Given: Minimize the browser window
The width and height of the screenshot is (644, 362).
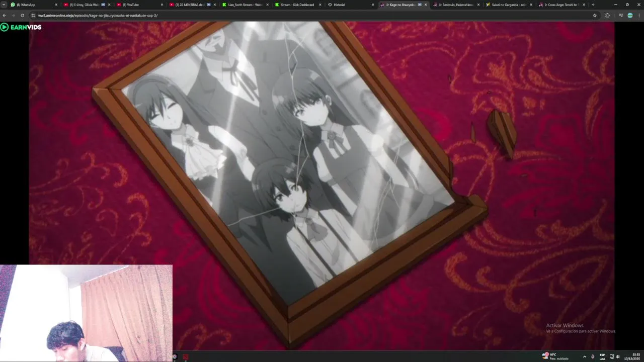Looking at the screenshot, I should pyautogui.click(x=615, y=5).
